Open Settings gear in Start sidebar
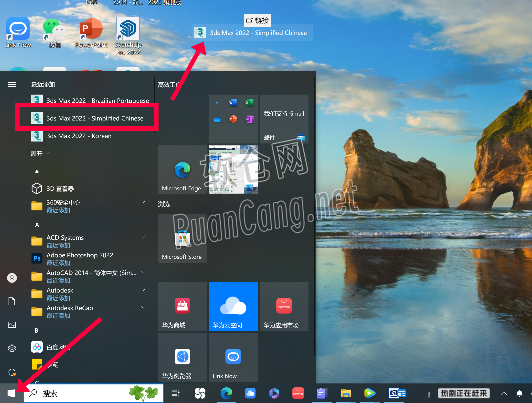Viewport: 532px width, 403px height. 12,348
